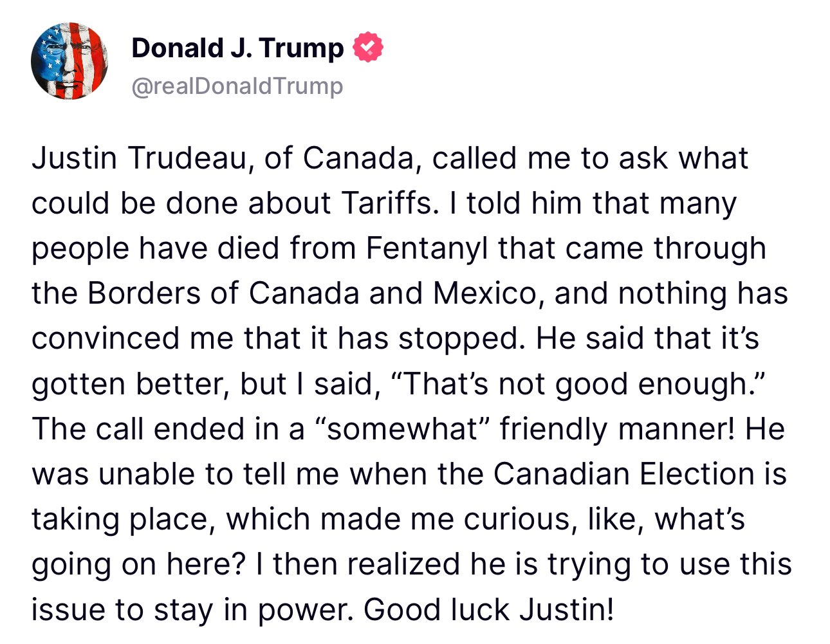Click the American flag face in the avatar
The height and width of the screenshot is (644, 830).
[69, 62]
